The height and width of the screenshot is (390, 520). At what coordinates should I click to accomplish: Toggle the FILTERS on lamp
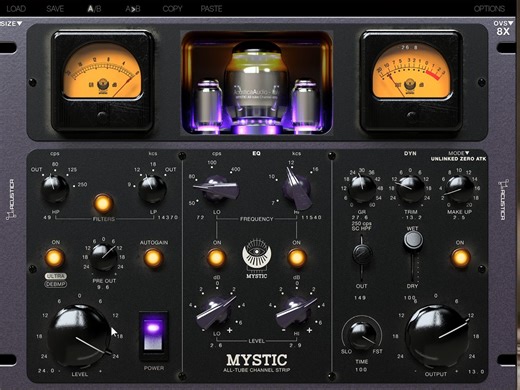[x=103, y=203]
